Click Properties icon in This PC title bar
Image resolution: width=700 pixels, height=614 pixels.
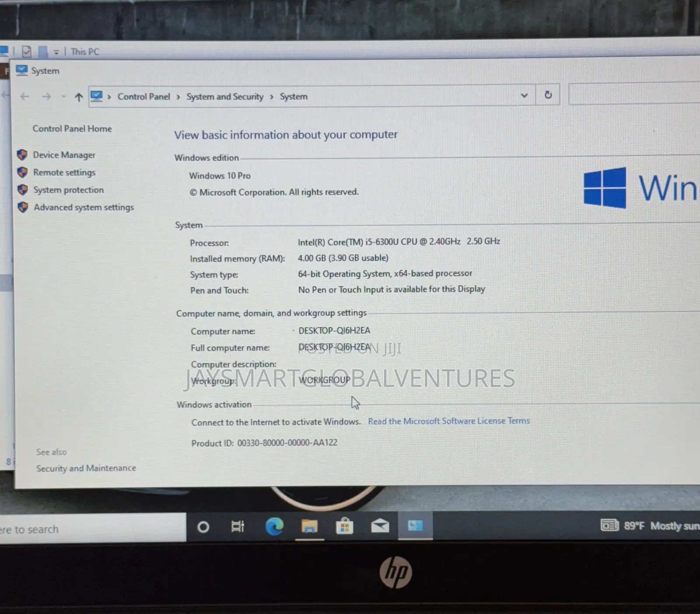pyautogui.click(x=27, y=52)
